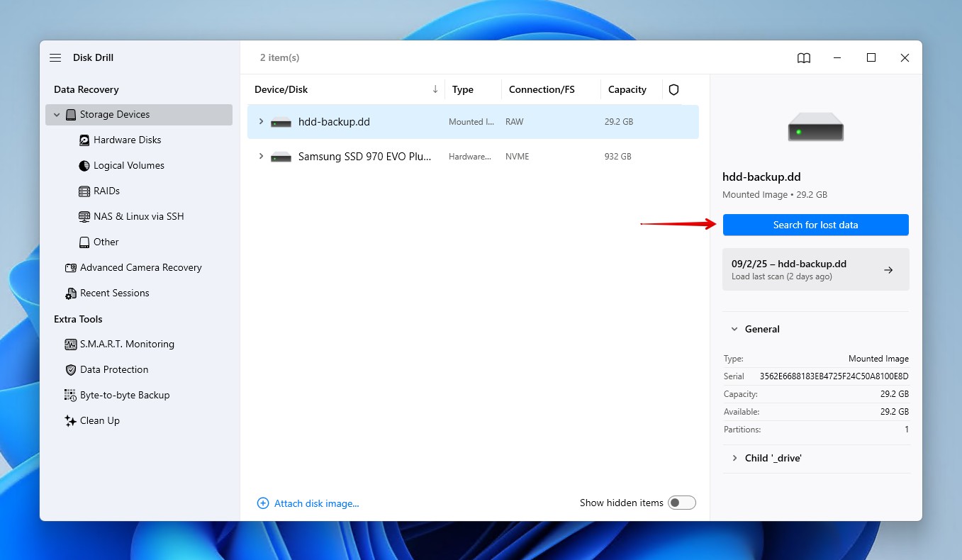The height and width of the screenshot is (560, 962).
Task: Click the Byte-to-byte Backup icon
Action: coord(71,396)
